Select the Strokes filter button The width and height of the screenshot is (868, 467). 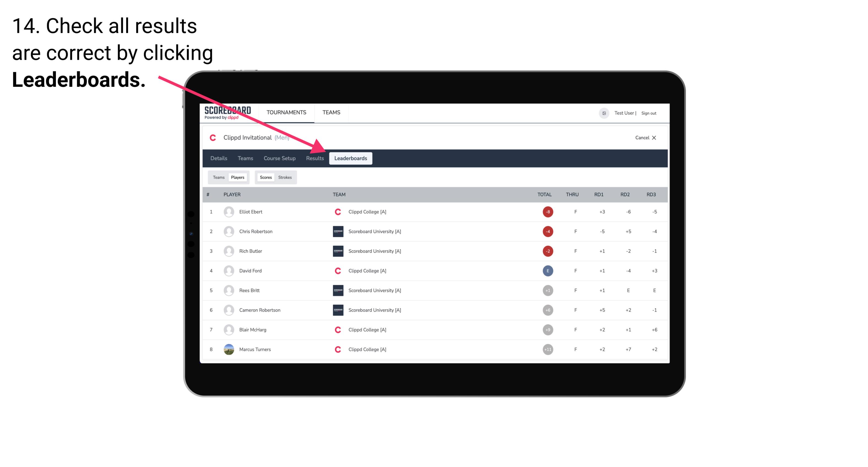coord(286,177)
